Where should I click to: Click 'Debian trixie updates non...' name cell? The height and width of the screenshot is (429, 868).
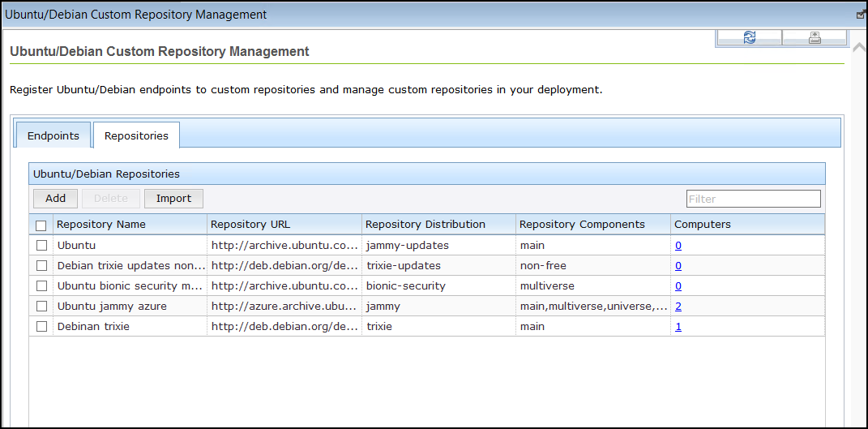click(x=130, y=265)
